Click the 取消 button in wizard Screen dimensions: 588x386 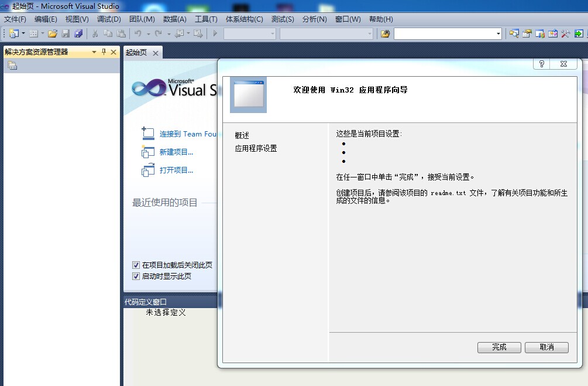coord(546,347)
